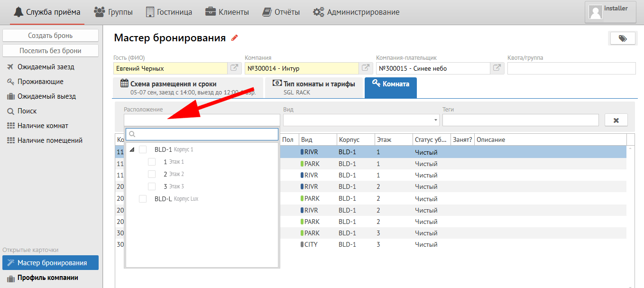
Task: Collapse the BLD-1 tree node
Action: pos(132,150)
